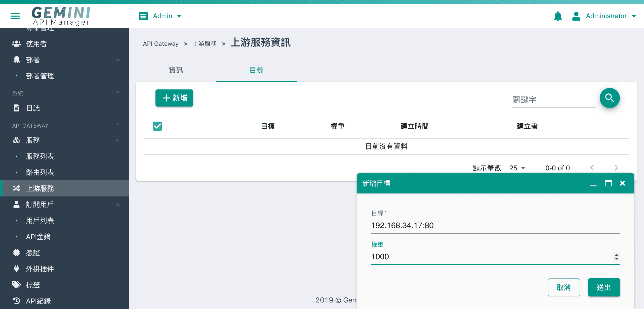
Task: Sort by 目標 column header
Action: point(268,126)
